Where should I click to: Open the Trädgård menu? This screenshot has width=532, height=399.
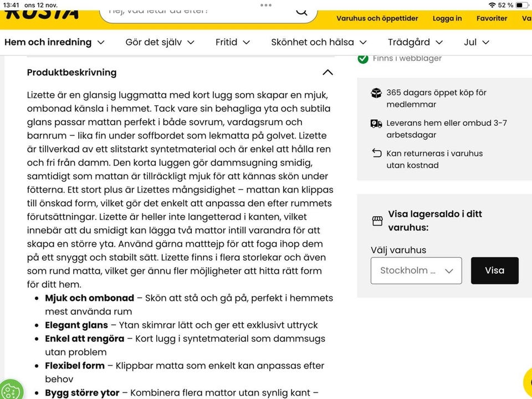(416, 42)
